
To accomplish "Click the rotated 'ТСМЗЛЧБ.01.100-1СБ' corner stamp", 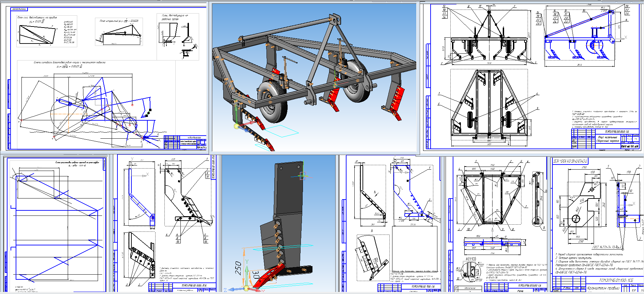I will coord(570,161).
